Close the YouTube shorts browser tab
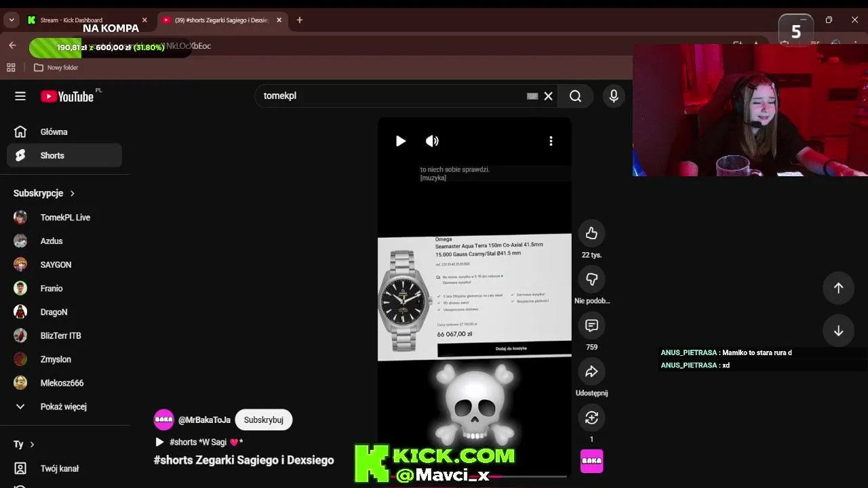868x488 pixels. click(279, 20)
